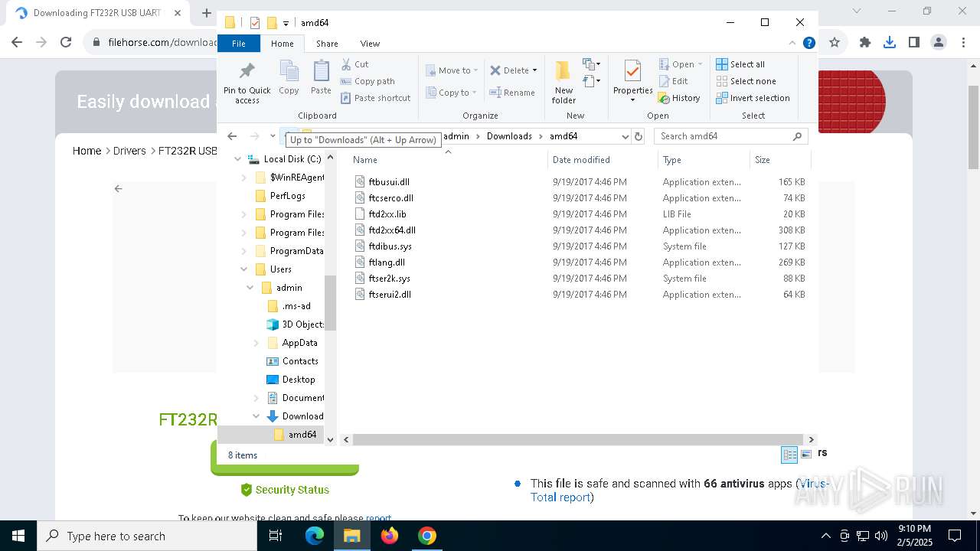Viewport: 980px width, 551px height.
Task: Click Select none in ribbon
Action: click(x=746, y=81)
